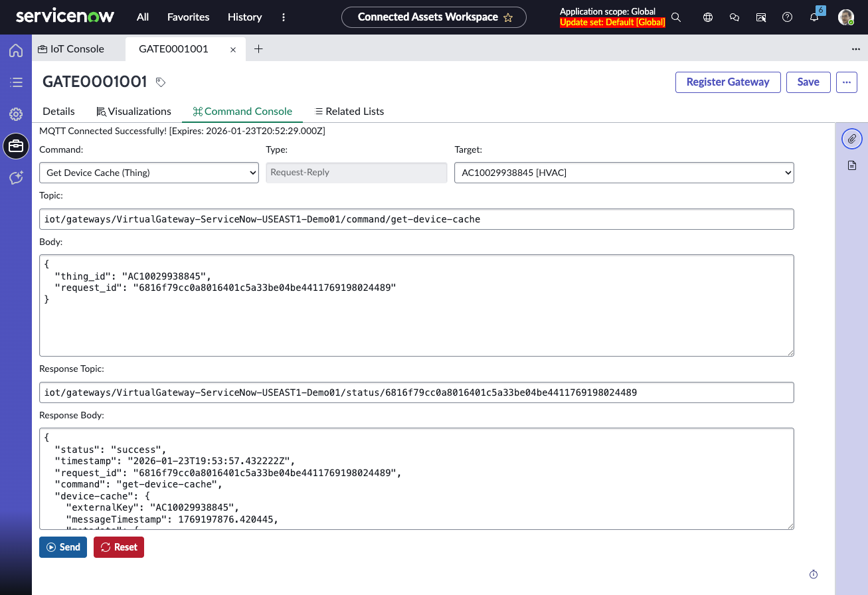Open the Target dropdown
Image resolution: width=868 pixels, height=595 pixels.
point(624,173)
